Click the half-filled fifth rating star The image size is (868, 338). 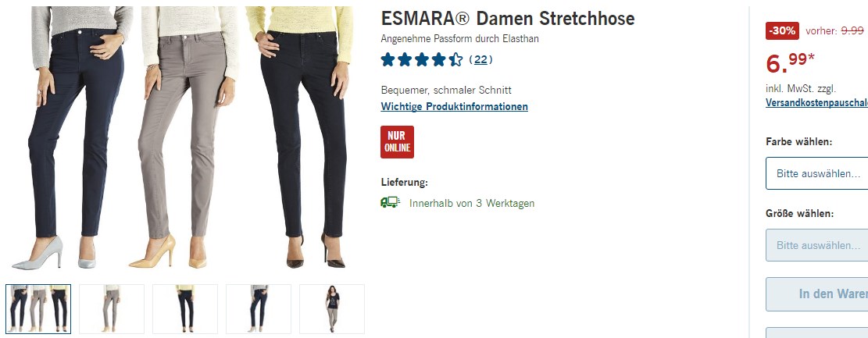455,60
